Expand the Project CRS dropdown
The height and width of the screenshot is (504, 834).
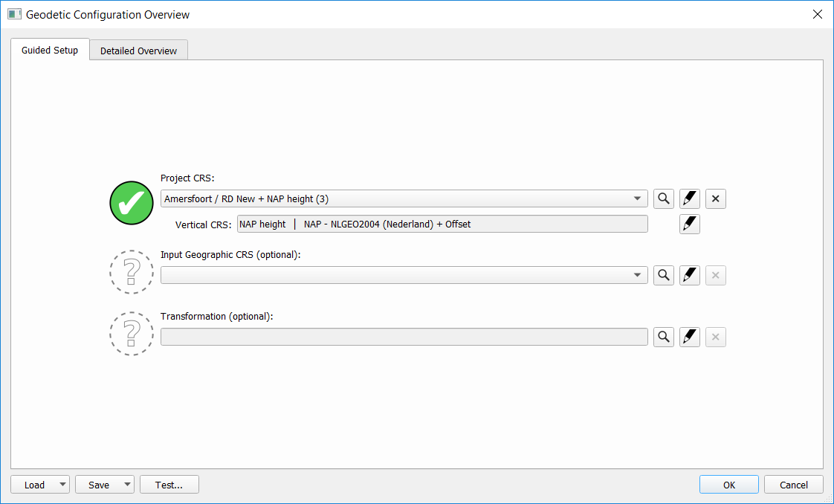coord(637,198)
